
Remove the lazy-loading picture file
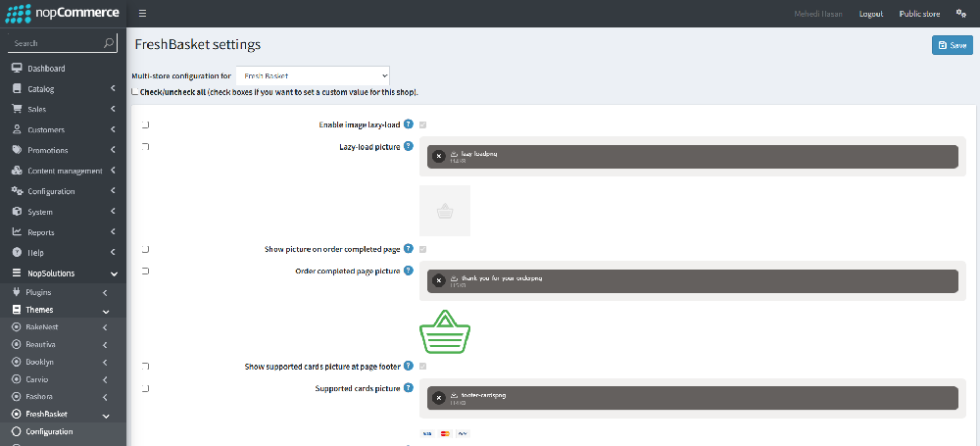click(438, 157)
